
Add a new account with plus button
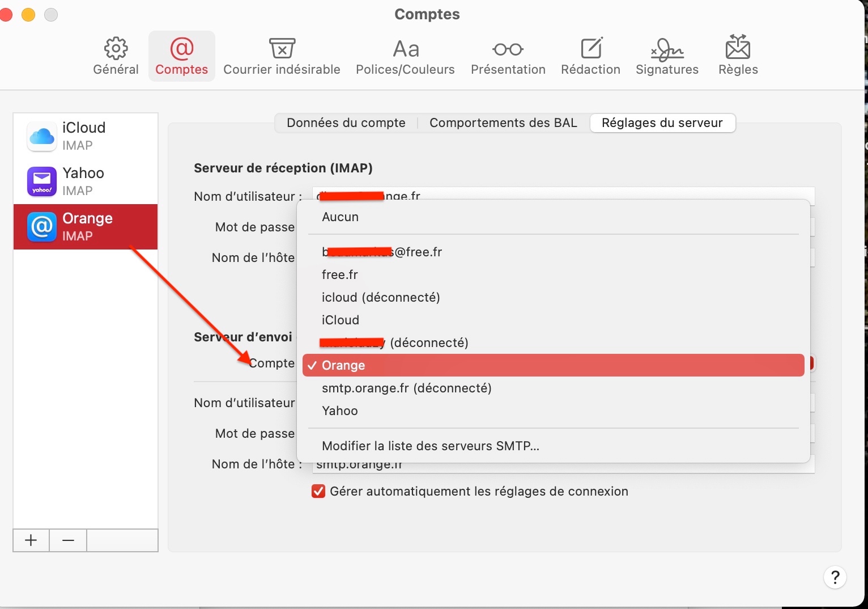(x=31, y=540)
